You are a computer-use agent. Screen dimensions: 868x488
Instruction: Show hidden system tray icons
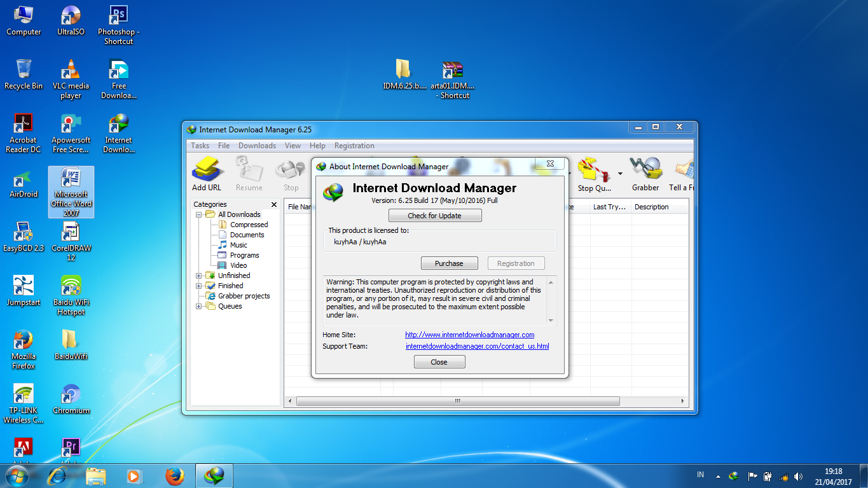pos(718,476)
